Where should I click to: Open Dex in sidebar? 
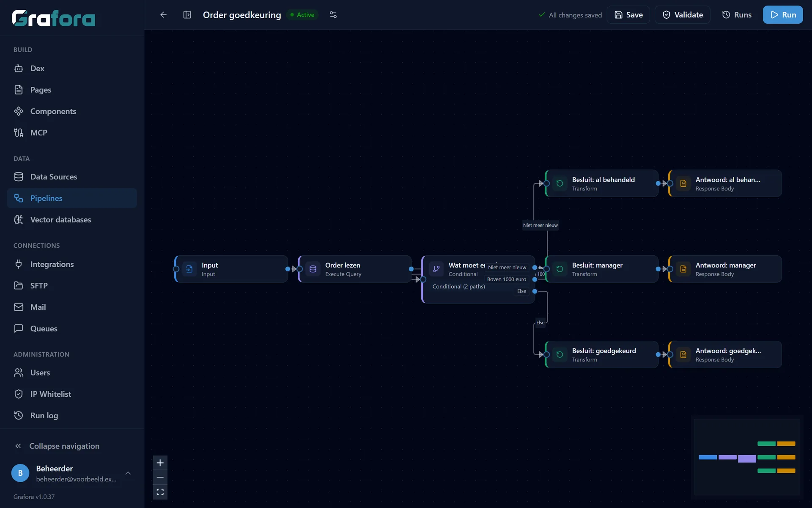point(72,69)
